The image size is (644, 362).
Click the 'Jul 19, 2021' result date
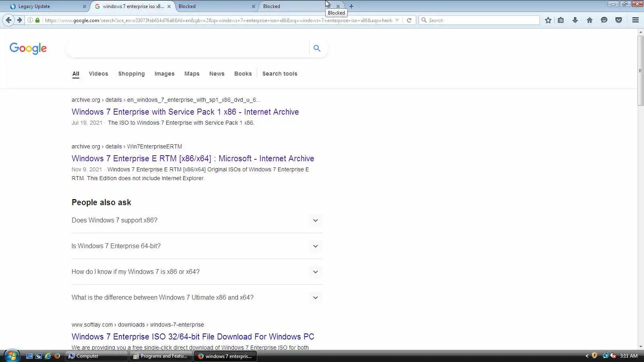(87, 123)
